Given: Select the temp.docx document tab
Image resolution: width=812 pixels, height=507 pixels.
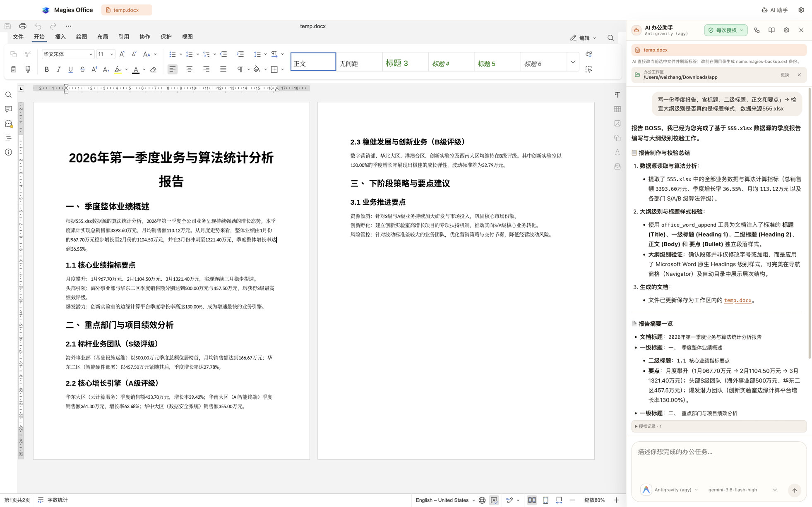Looking at the screenshot, I should pos(127,10).
